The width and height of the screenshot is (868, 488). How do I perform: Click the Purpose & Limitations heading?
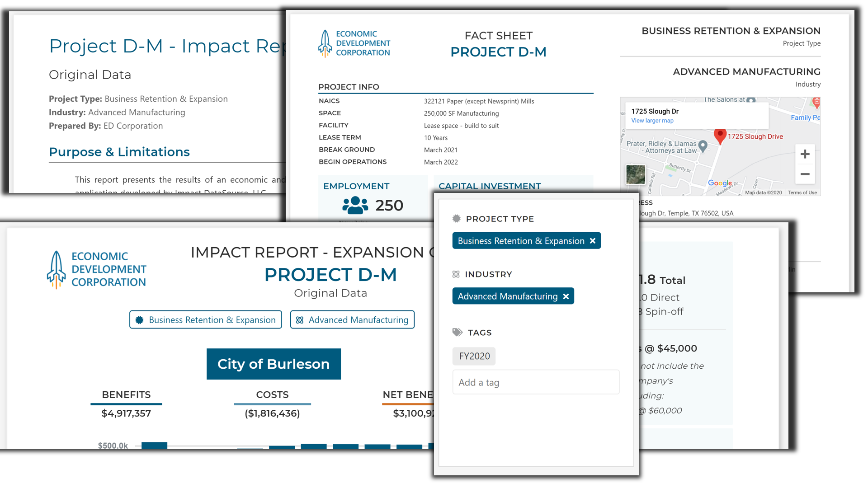[x=119, y=152]
